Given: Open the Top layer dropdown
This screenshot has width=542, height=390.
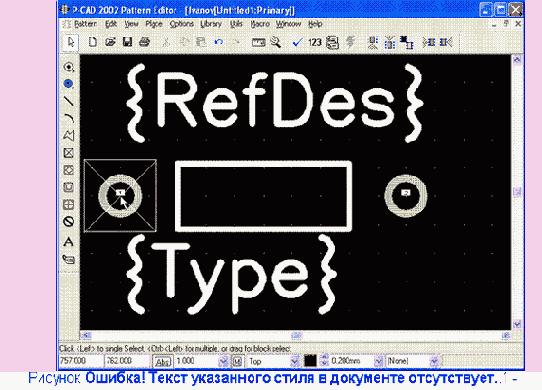Looking at the screenshot, I should pos(295,361).
